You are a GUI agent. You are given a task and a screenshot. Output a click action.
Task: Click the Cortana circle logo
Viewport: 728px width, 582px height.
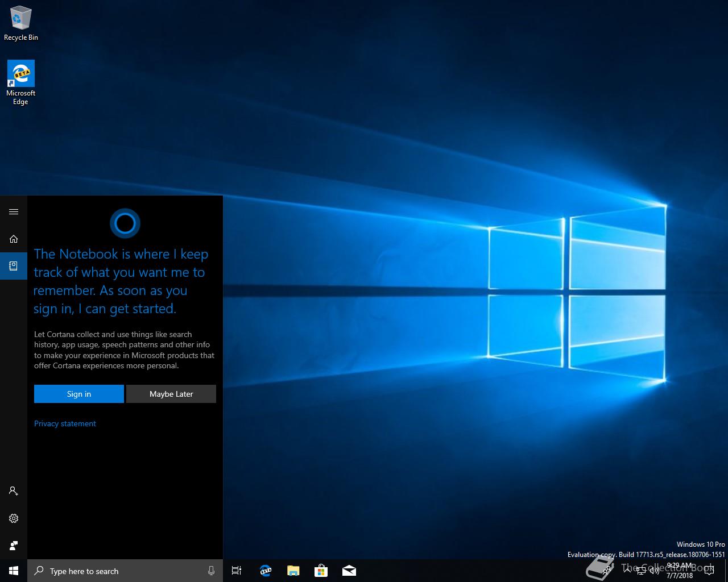125,223
